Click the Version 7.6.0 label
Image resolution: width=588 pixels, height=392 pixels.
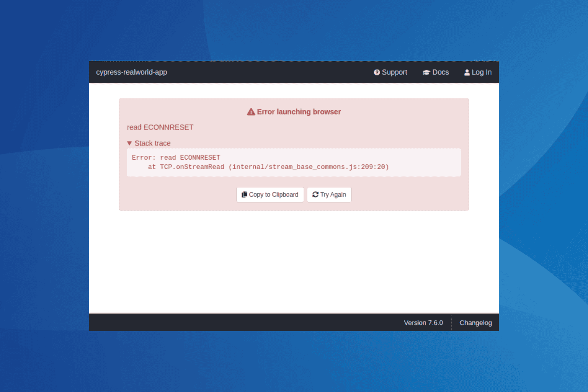(x=423, y=323)
